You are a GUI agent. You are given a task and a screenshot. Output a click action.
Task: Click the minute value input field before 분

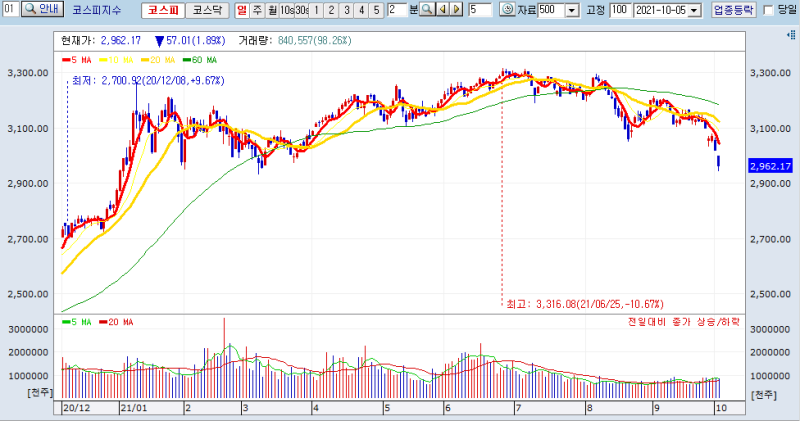tap(396, 10)
